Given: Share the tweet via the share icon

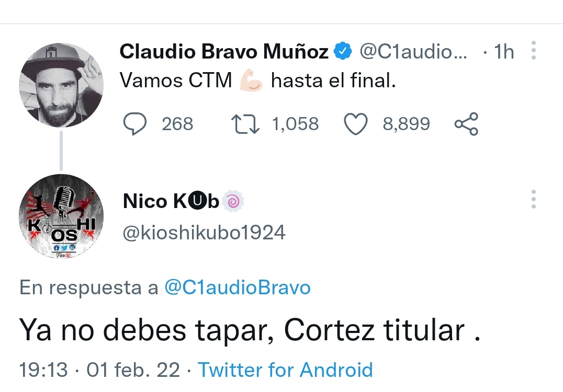Looking at the screenshot, I should click(466, 124).
